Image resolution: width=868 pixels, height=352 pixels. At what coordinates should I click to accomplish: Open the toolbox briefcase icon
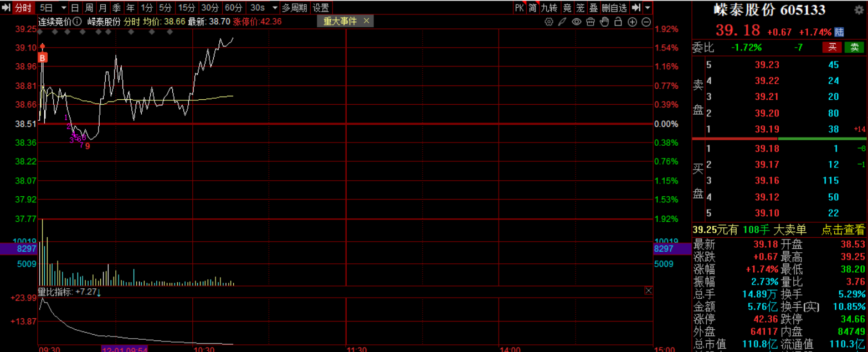coord(590,22)
